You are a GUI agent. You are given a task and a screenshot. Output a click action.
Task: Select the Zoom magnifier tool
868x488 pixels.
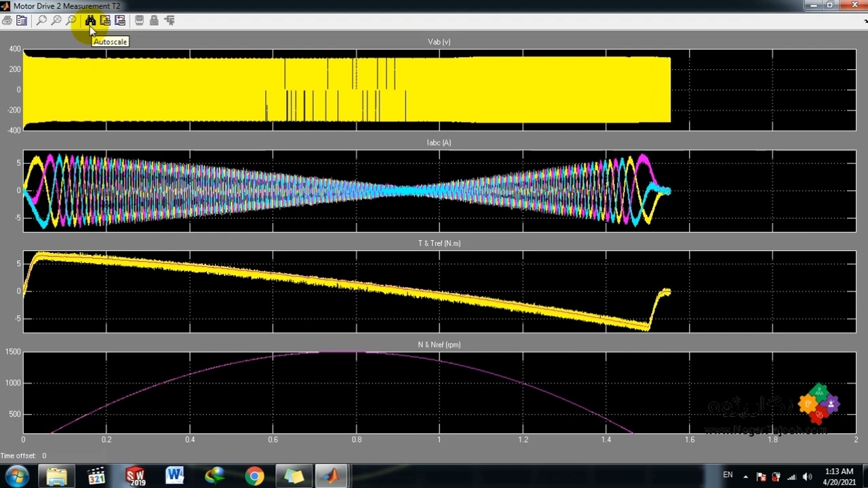[x=41, y=20]
